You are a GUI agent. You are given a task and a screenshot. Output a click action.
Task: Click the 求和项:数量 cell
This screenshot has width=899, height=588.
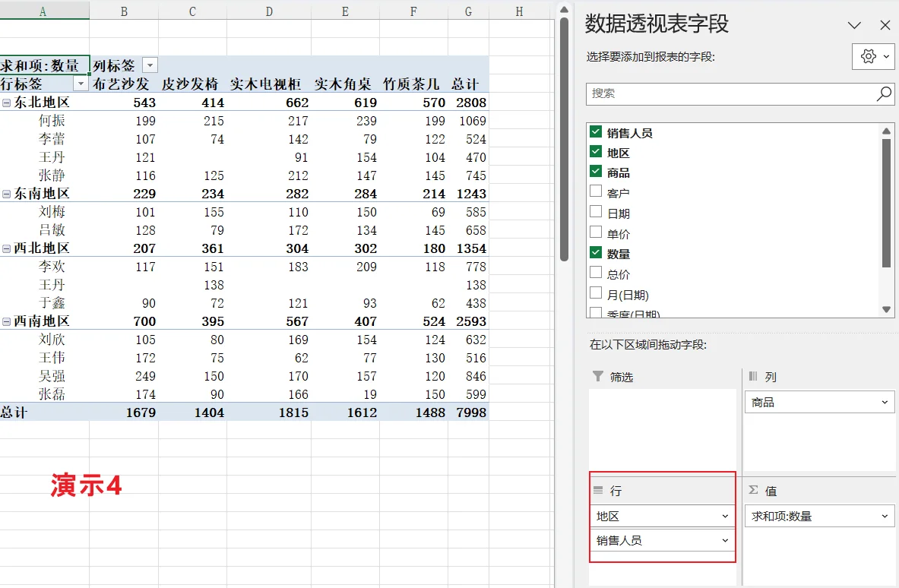tap(43, 65)
